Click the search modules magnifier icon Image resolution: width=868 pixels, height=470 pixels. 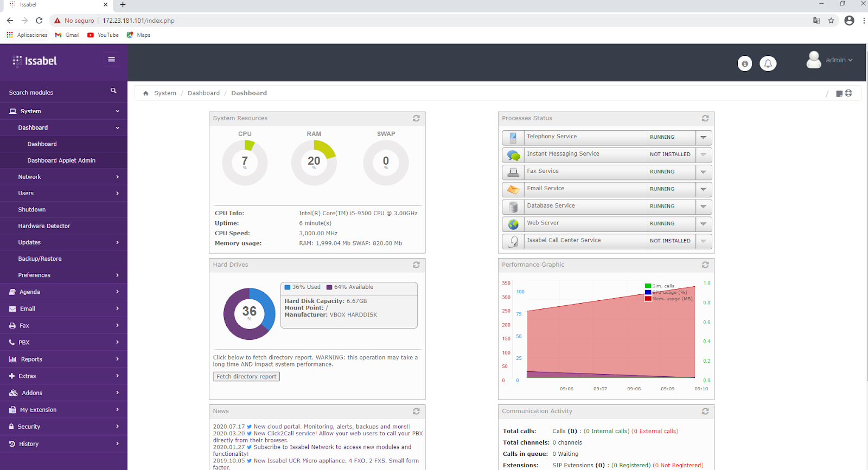click(113, 91)
